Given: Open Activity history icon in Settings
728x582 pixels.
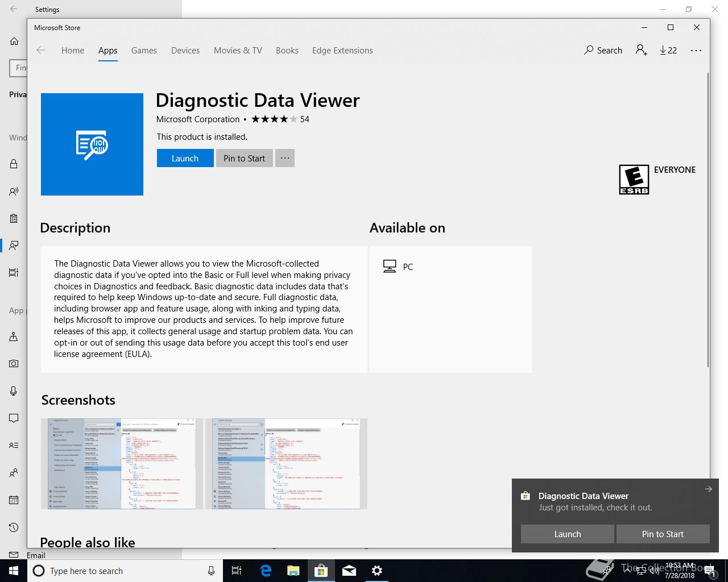Looking at the screenshot, I should pyautogui.click(x=14, y=273).
